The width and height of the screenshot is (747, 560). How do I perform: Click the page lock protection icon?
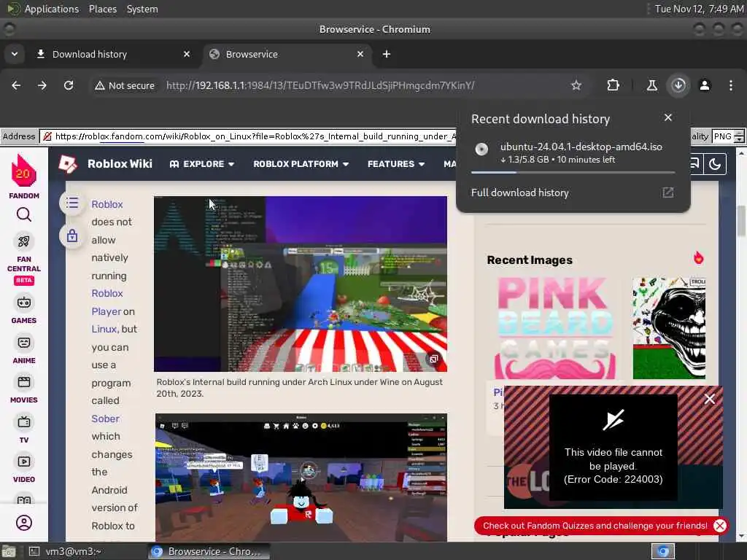(72, 236)
